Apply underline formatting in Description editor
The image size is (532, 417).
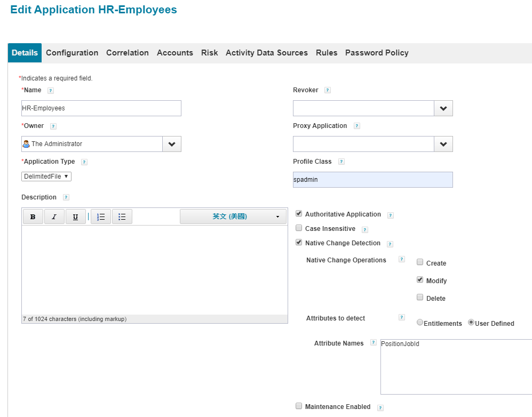click(76, 216)
